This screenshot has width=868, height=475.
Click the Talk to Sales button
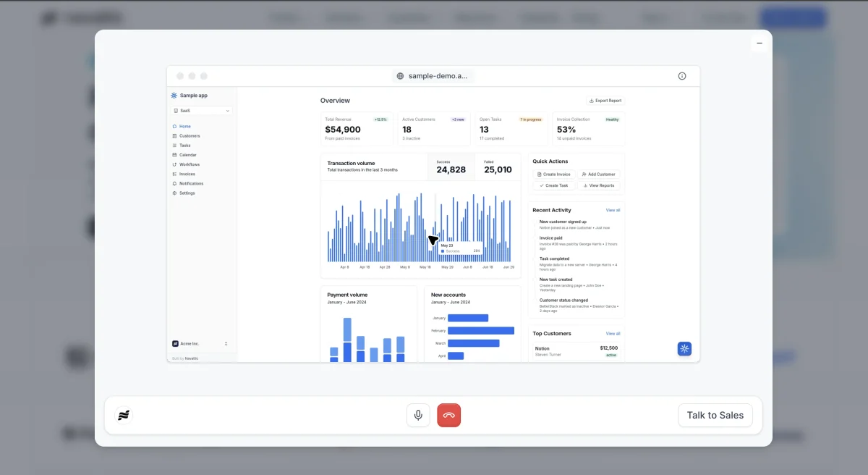coord(715,416)
